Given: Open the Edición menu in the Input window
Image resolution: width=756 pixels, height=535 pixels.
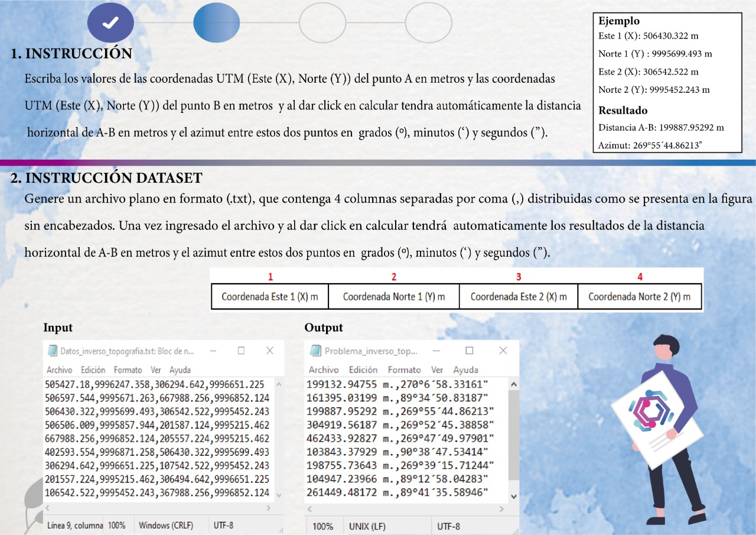Looking at the screenshot, I should point(93,370).
